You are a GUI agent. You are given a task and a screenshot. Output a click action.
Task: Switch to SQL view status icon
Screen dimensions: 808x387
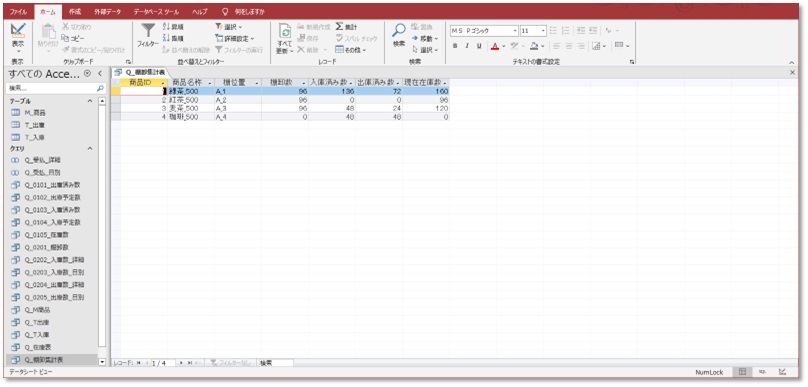(x=762, y=372)
